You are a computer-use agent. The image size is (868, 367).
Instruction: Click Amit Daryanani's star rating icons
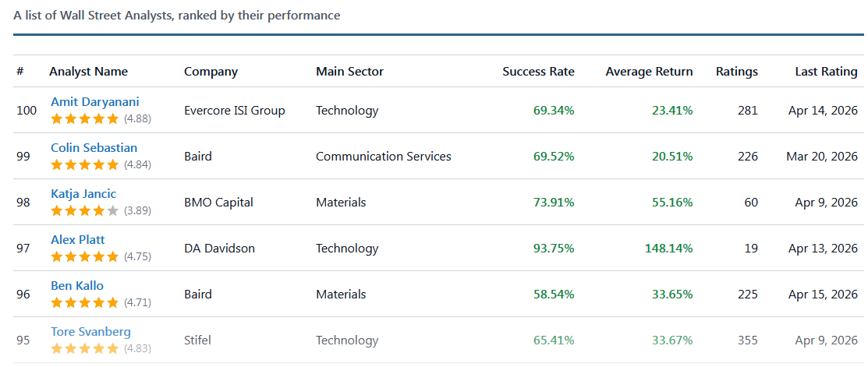tap(85, 118)
